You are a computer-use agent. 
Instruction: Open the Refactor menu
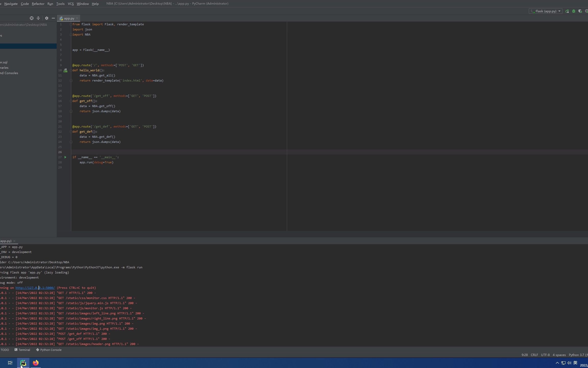(x=38, y=4)
